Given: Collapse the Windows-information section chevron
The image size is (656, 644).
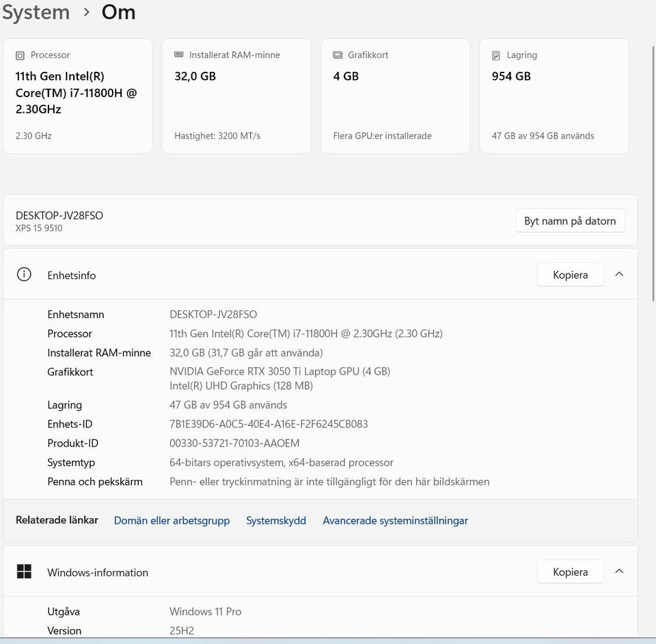Looking at the screenshot, I should pyautogui.click(x=619, y=571).
